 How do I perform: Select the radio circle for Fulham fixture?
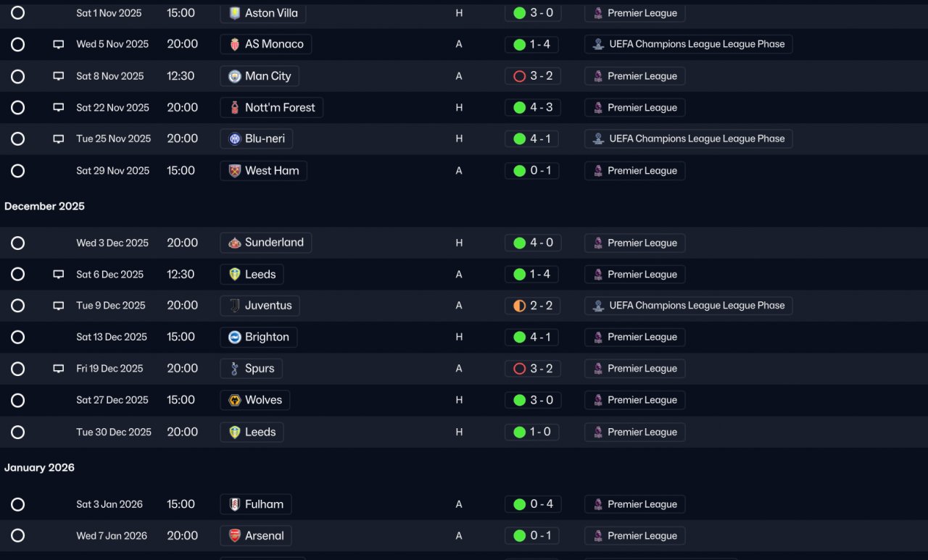click(x=18, y=505)
